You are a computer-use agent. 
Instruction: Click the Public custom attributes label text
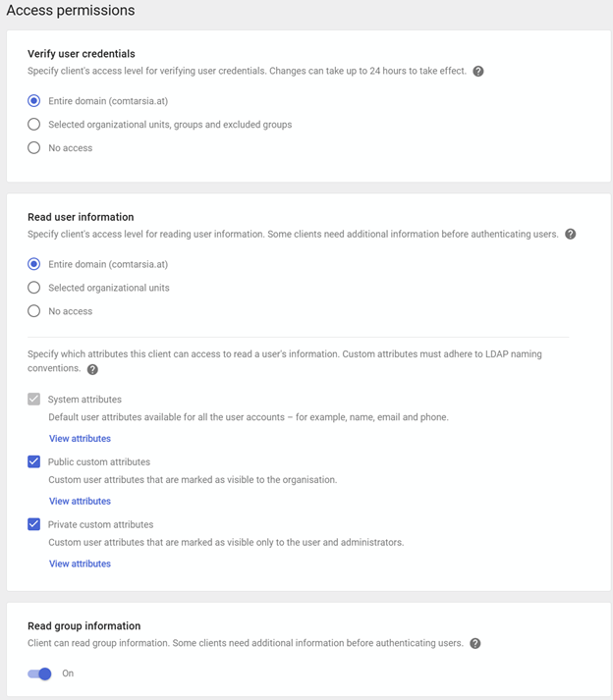tap(99, 462)
